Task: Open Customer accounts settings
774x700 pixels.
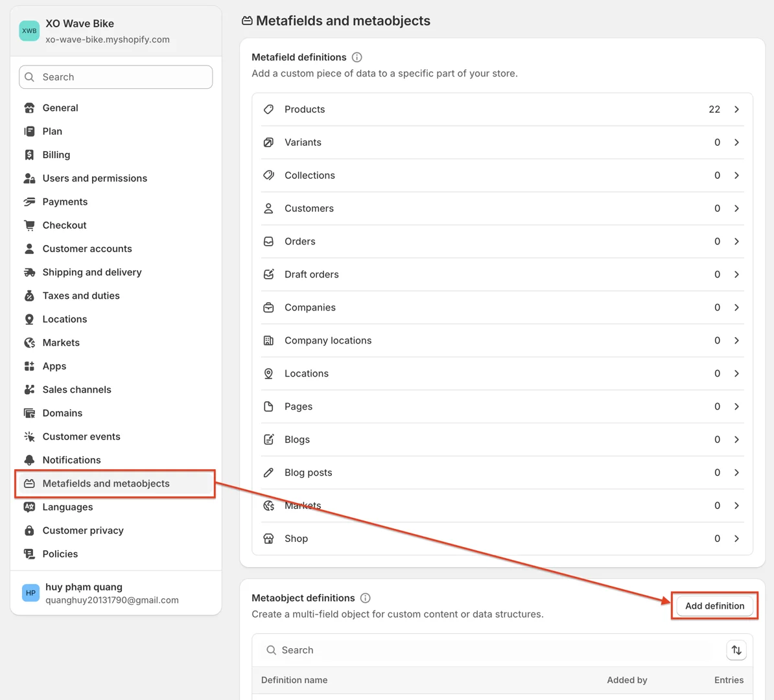Action: tap(115, 249)
